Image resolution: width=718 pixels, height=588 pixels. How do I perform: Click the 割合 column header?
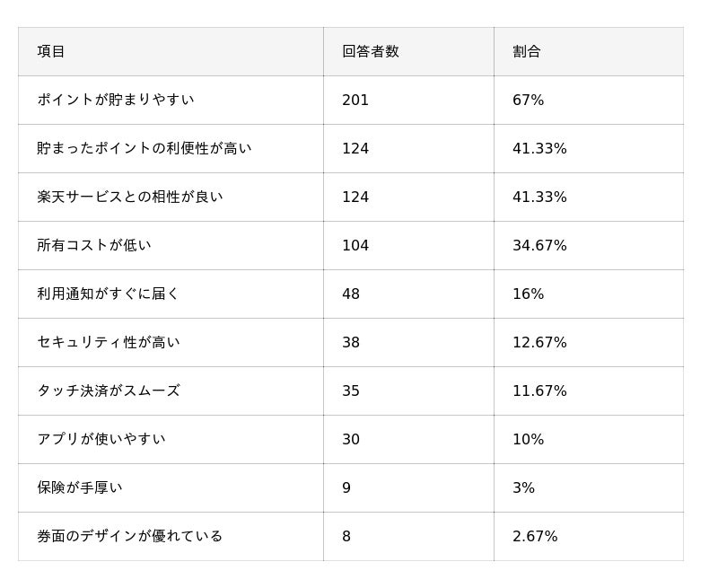coord(527,52)
